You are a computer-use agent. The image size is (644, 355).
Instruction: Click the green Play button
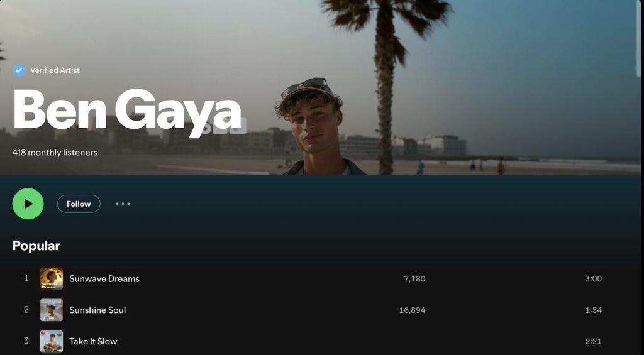[28, 204]
